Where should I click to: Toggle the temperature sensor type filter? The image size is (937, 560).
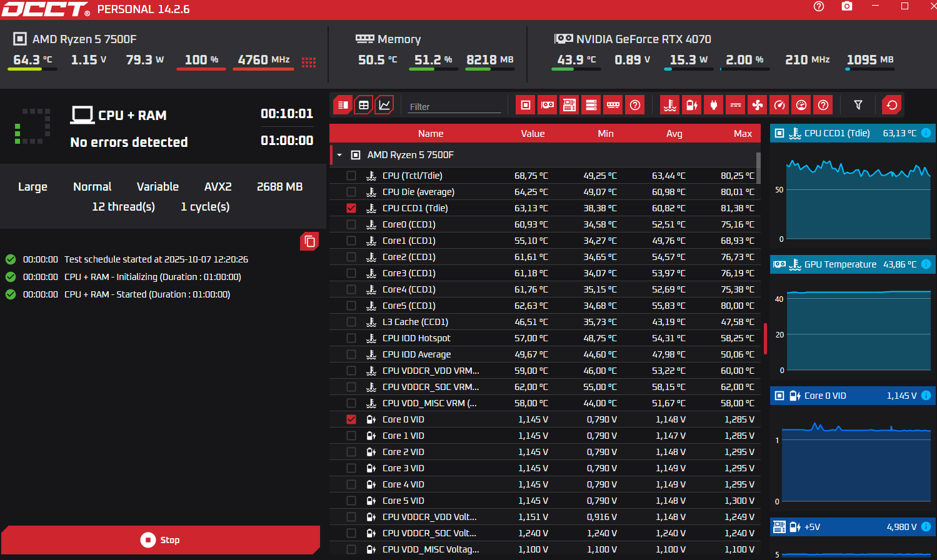670,105
